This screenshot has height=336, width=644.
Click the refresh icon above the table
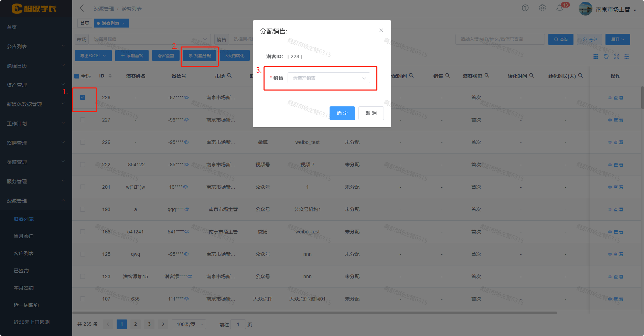pyautogui.click(x=606, y=56)
